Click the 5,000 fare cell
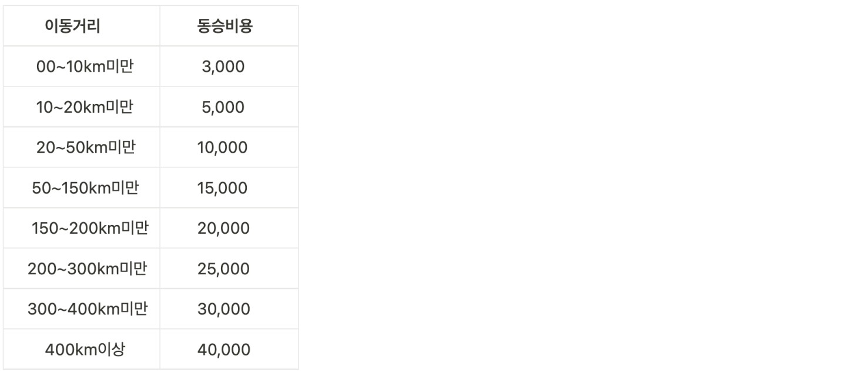The width and height of the screenshot is (868, 376). click(223, 108)
